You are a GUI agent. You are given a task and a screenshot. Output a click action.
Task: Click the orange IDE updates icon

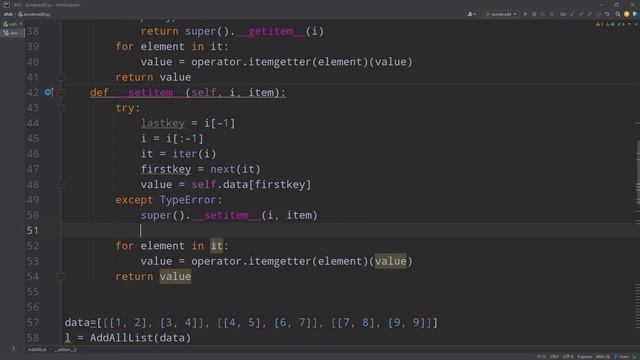627,14
